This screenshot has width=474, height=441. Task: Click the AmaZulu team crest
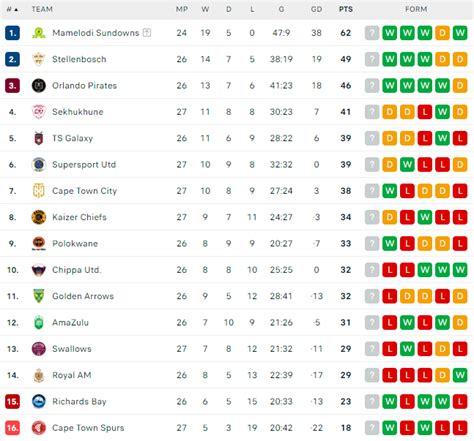39,322
